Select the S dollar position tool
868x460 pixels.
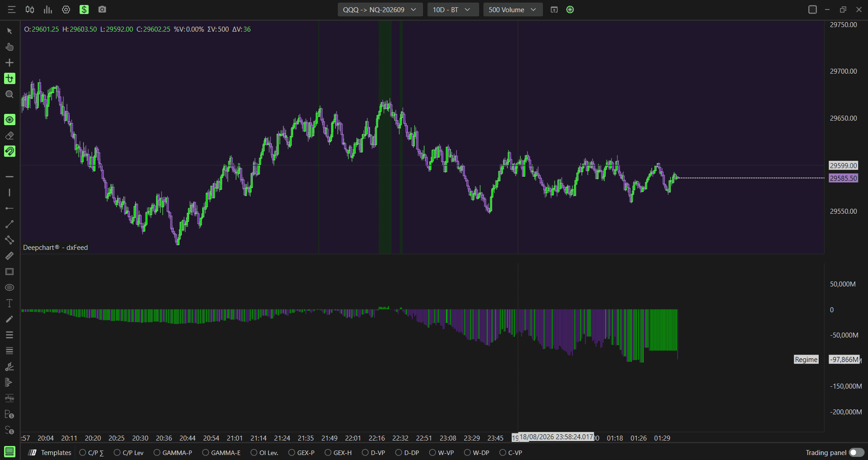point(9,430)
